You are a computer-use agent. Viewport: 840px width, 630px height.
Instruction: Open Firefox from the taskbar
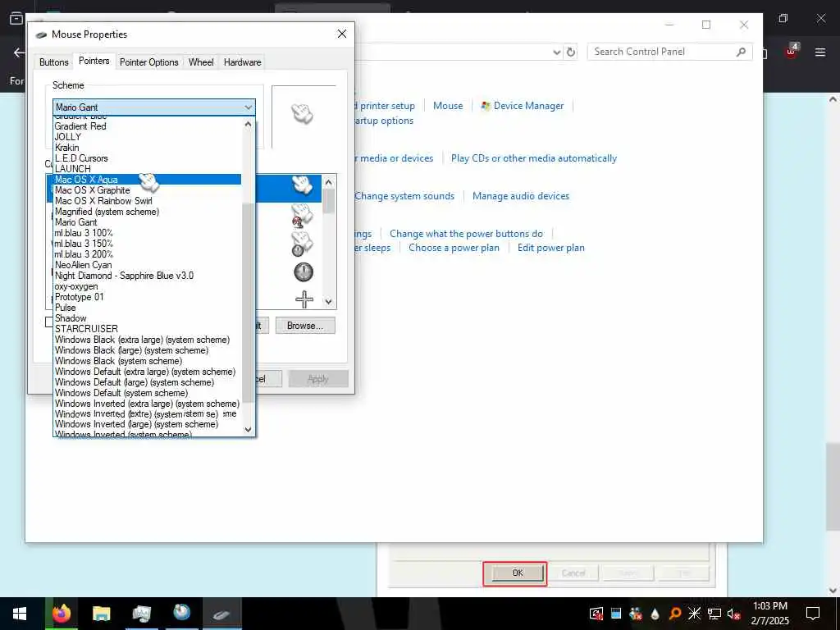point(61,614)
